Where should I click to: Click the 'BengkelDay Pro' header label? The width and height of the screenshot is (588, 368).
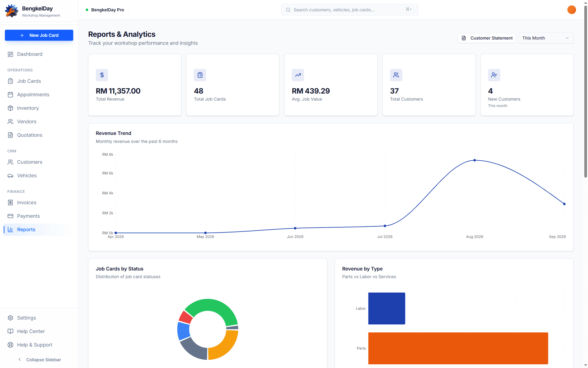tap(107, 10)
